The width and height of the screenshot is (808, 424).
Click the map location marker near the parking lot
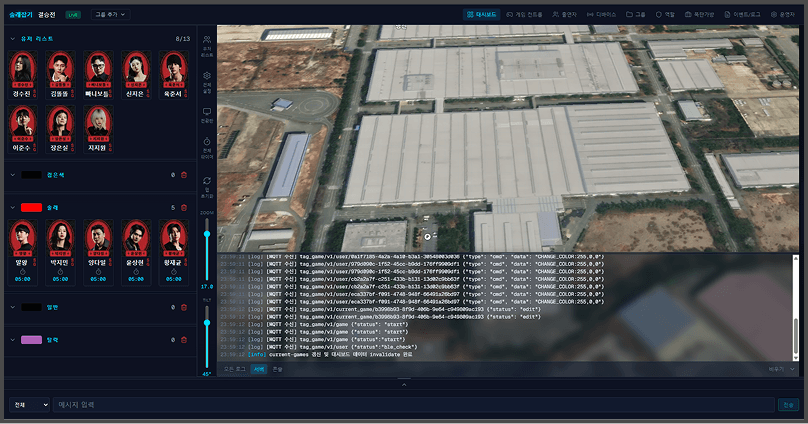click(x=427, y=237)
